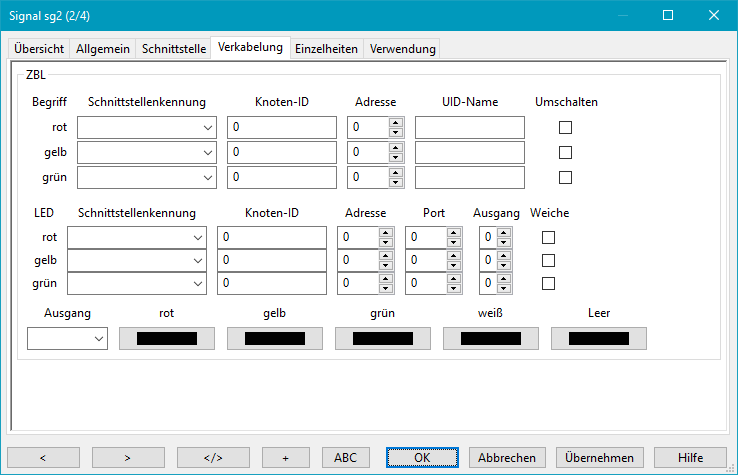Switch to the Schnittstelle tab
The height and width of the screenshot is (475, 738).
pyautogui.click(x=174, y=48)
